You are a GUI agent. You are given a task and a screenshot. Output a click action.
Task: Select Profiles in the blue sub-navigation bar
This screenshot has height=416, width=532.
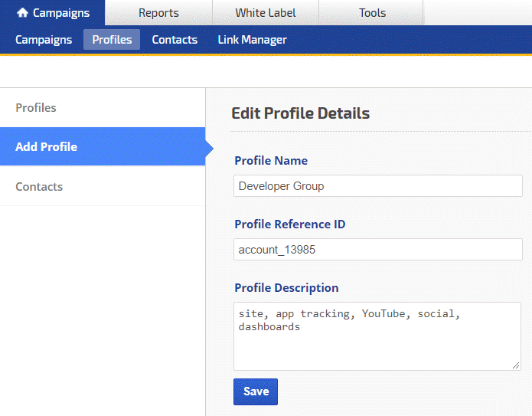click(112, 40)
